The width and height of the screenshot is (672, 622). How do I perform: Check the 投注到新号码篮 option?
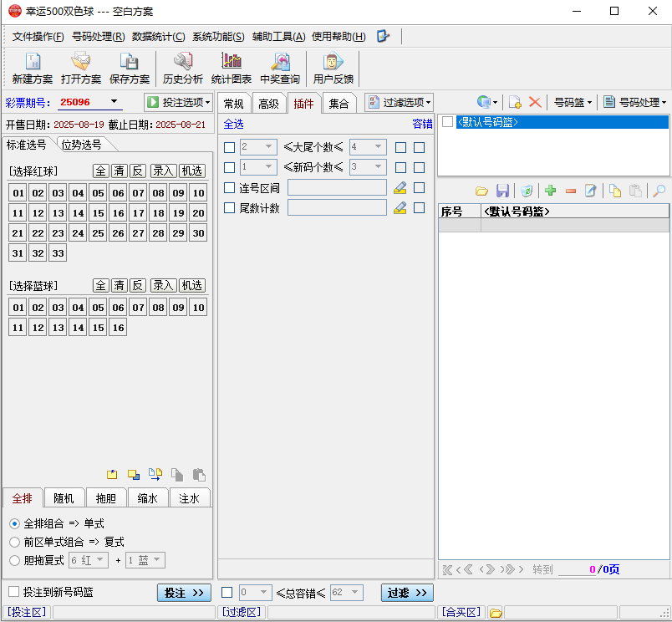[13, 592]
